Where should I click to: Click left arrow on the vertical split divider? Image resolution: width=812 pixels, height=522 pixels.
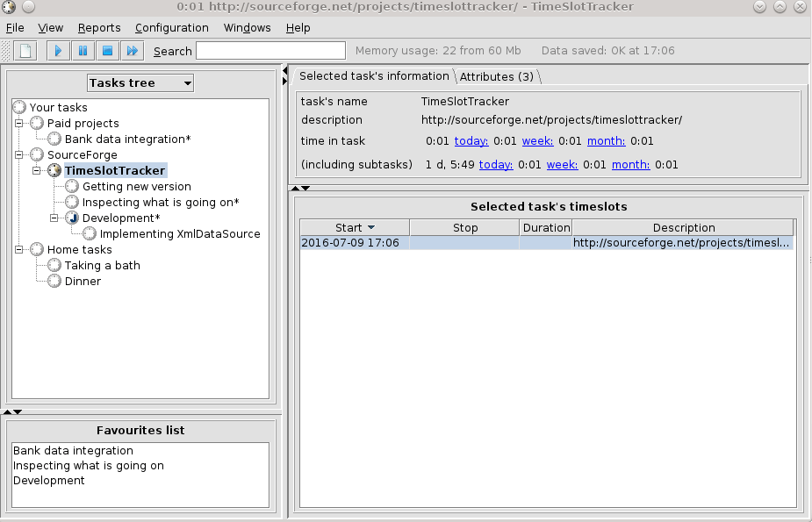(284, 70)
